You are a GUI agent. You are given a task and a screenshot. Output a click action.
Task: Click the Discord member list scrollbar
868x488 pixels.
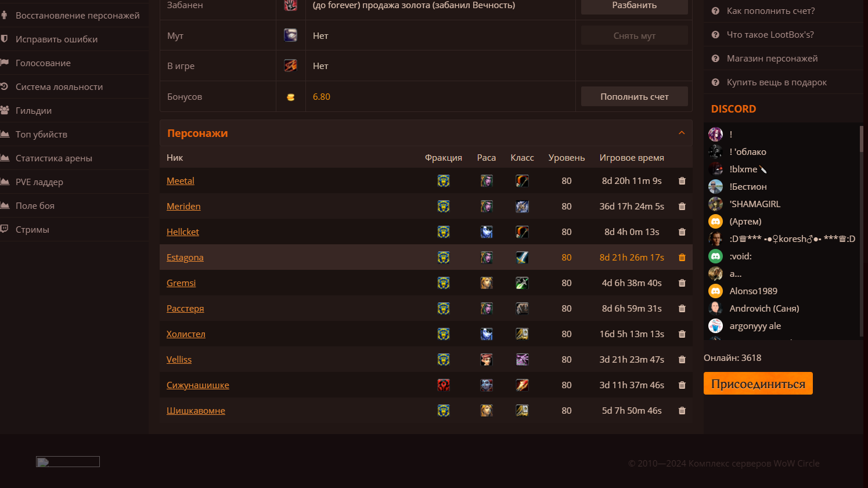click(861, 139)
